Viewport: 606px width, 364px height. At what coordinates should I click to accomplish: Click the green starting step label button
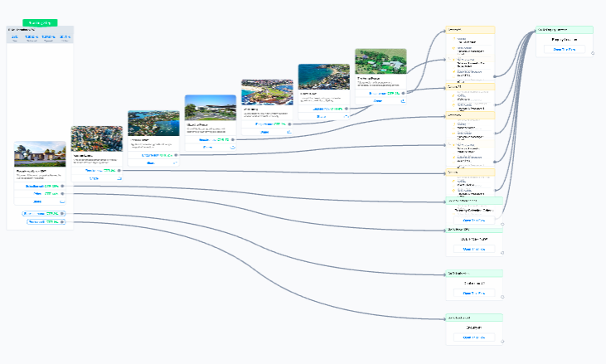click(x=40, y=22)
